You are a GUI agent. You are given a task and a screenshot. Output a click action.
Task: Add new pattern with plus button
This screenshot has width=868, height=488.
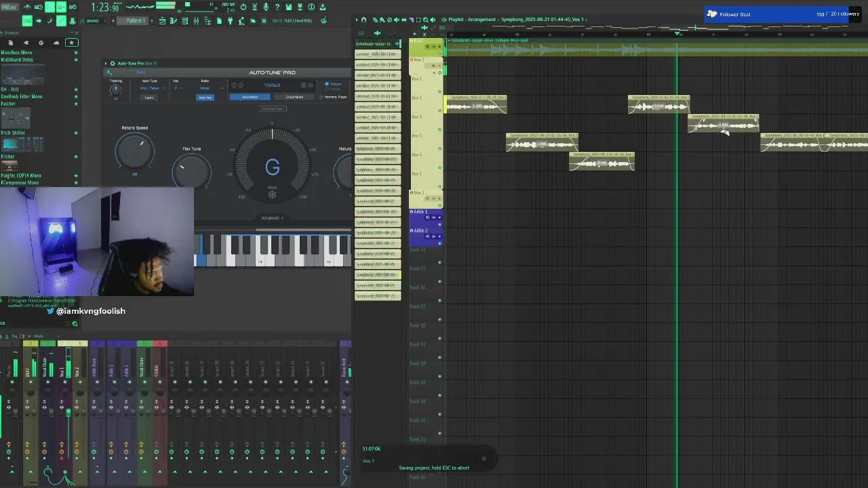(x=152, y=20)
